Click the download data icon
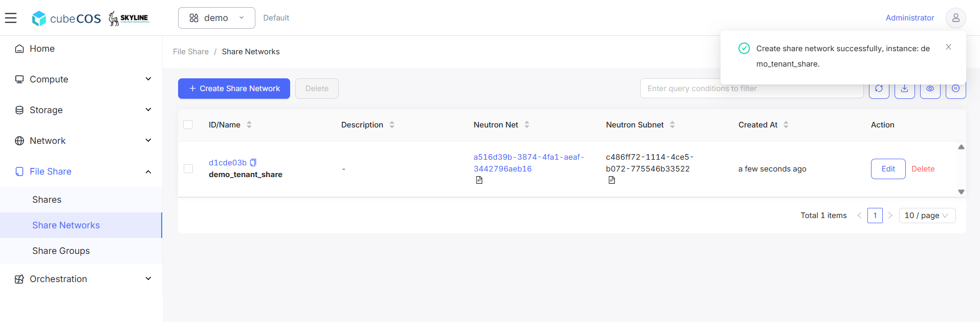Image resolution: width=980 pixels, height=322 pixels. tap(904, 89)
